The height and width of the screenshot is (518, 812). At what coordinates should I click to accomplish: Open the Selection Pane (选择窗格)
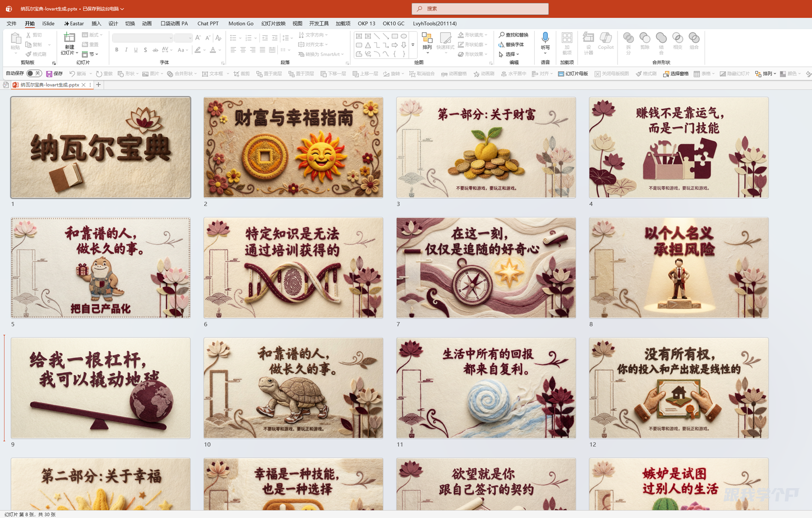tap(676, 74)
